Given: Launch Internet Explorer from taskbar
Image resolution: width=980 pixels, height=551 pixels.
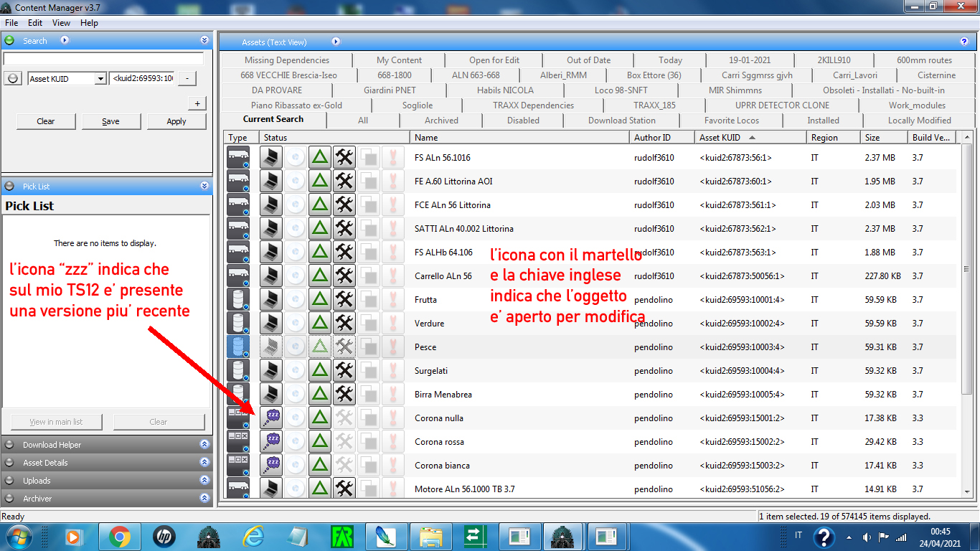Looking at the screenshot, I should (x=253, y=536).
